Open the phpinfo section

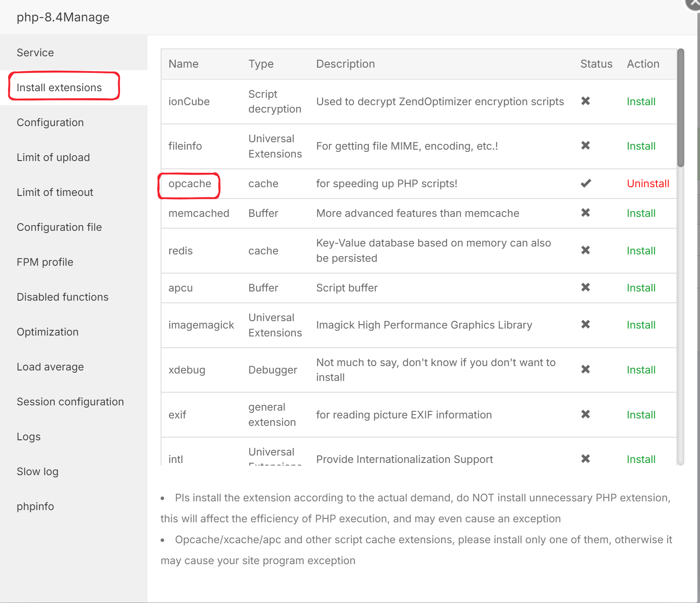[x=35, y=507]
